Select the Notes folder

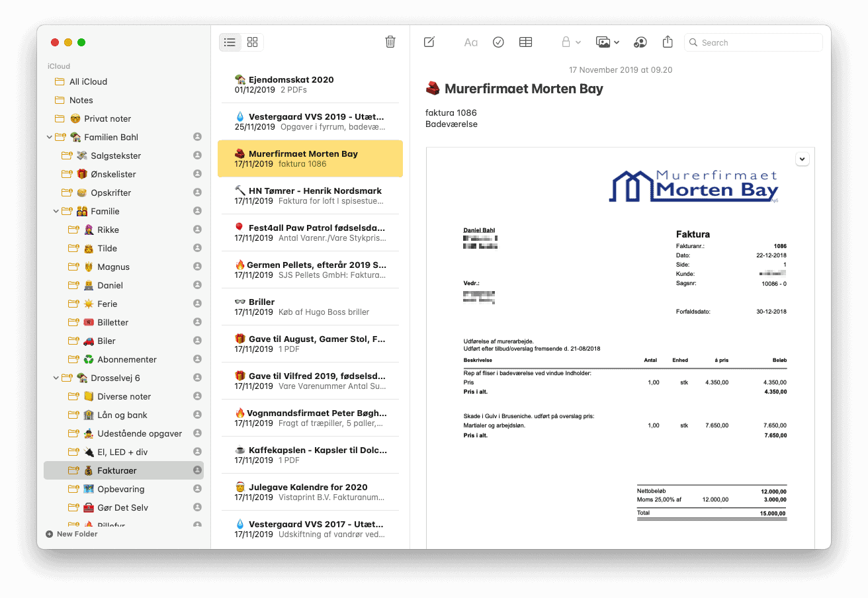coord(124,100)
